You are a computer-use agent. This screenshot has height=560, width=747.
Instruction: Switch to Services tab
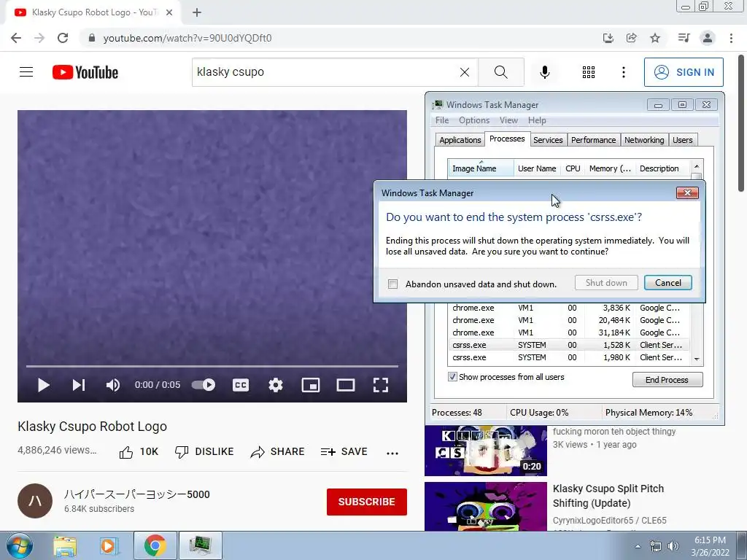(x=548, y=140)
